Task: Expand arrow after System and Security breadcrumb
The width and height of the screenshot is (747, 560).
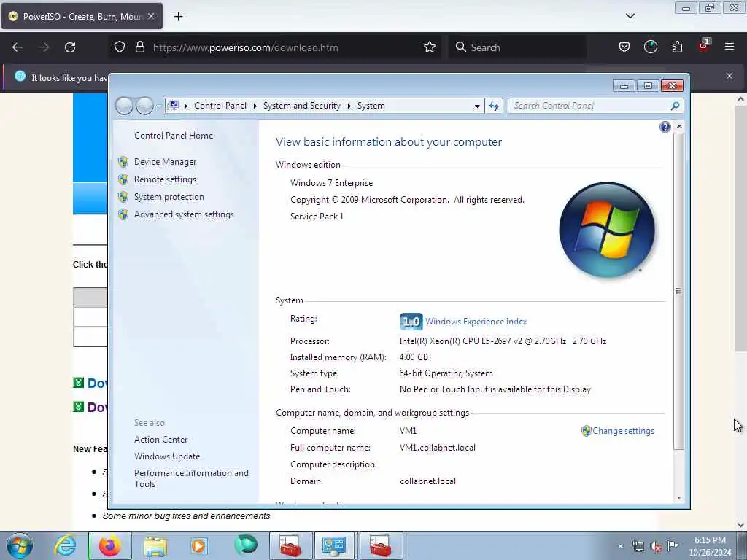Action: tap(349, 106)
